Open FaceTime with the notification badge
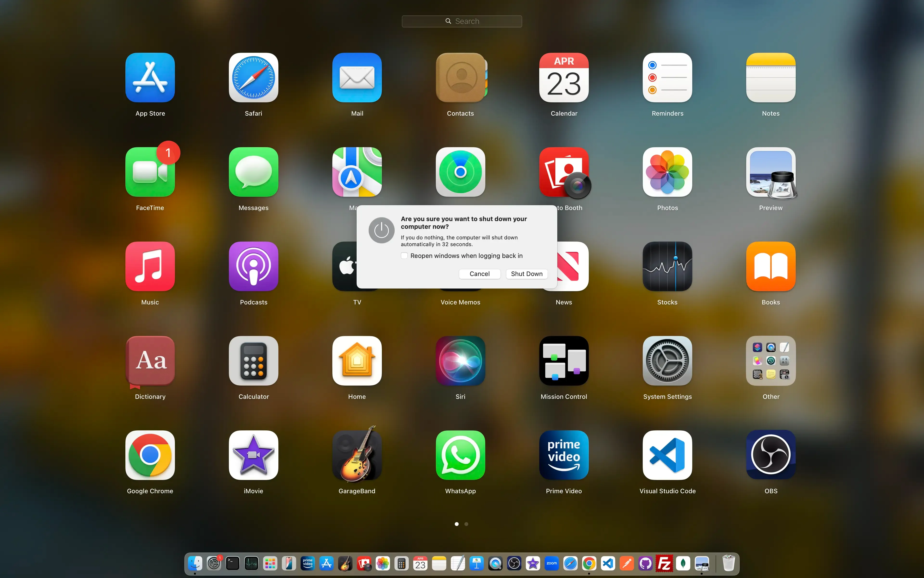The width and height of the screenshot is (924, 578). point(150,172)
